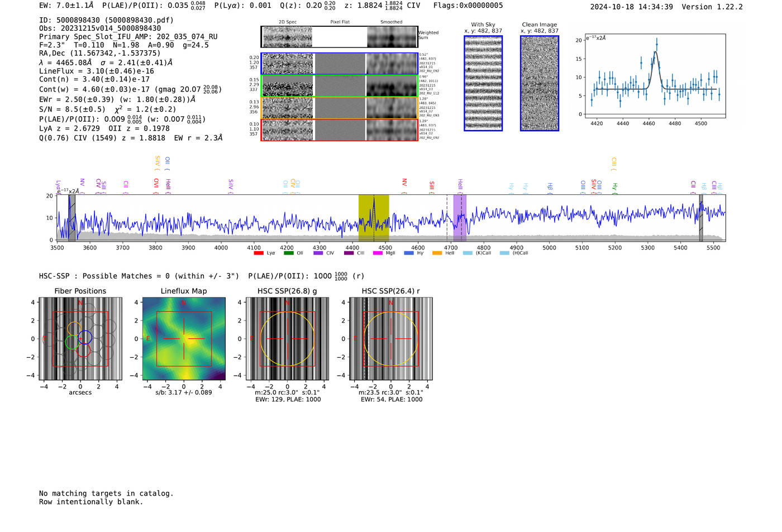Image resolution: width=782 pixels, height=532 pixels.
Task: Click the '202_RU_093' fiber label
Action: tap(429, 116)
